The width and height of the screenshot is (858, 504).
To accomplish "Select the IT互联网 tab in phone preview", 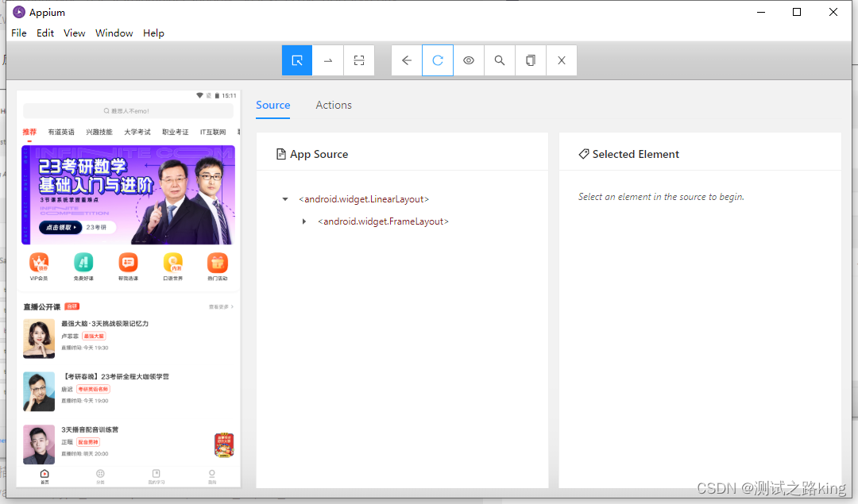I will [213, 132].
